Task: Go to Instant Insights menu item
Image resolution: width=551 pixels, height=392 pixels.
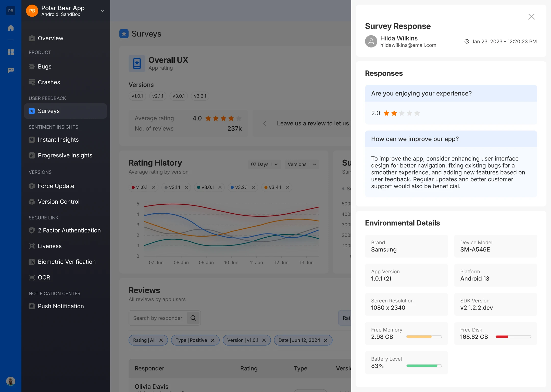Action: click(58, 140)
